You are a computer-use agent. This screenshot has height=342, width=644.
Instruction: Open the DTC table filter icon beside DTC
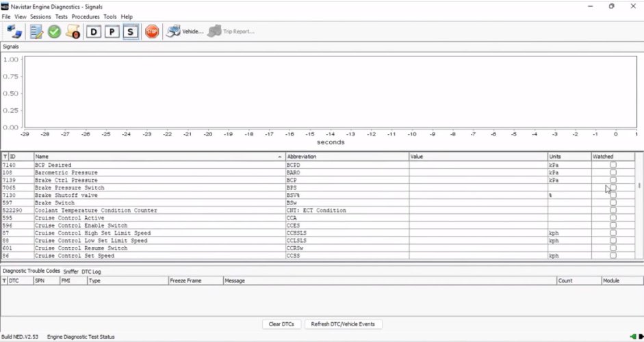(x=5, y=280)
